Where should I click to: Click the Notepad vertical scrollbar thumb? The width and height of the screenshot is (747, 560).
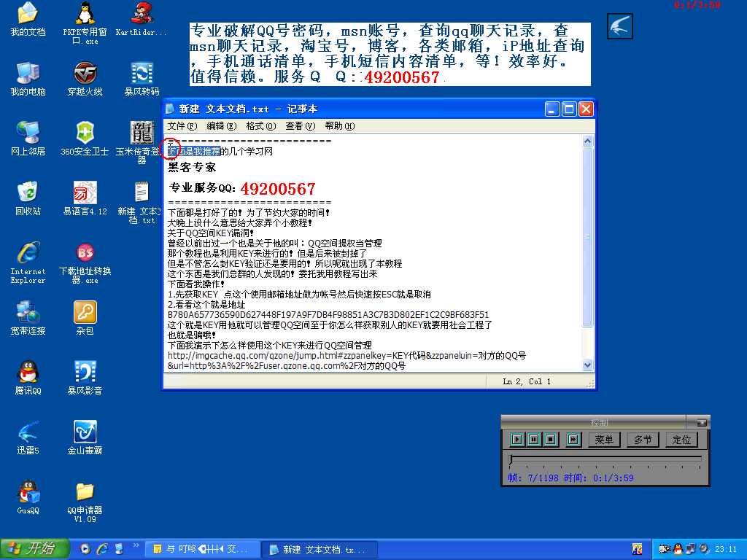(x=587, y=237)
